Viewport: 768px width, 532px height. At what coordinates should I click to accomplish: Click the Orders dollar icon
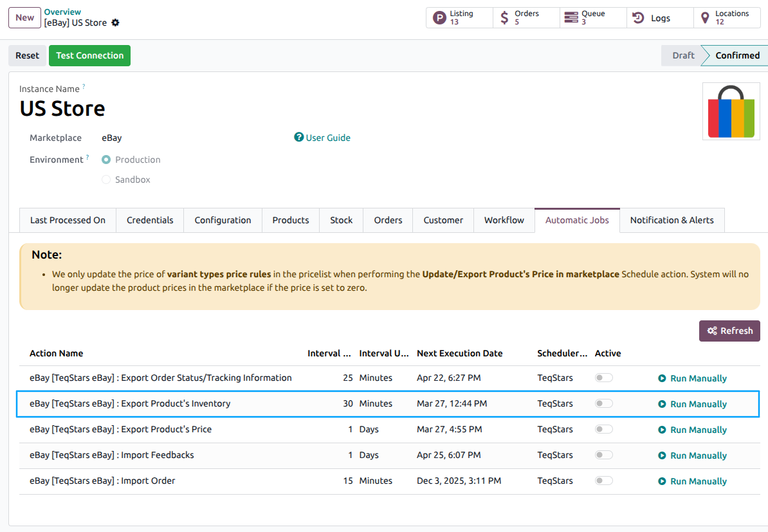pos(504,18)
